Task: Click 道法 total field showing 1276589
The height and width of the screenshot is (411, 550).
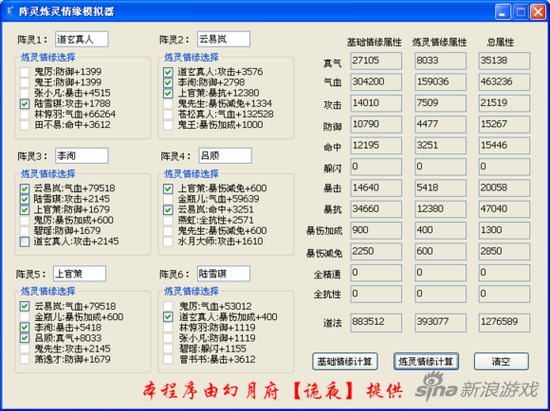Action: (x=504, y=322)
